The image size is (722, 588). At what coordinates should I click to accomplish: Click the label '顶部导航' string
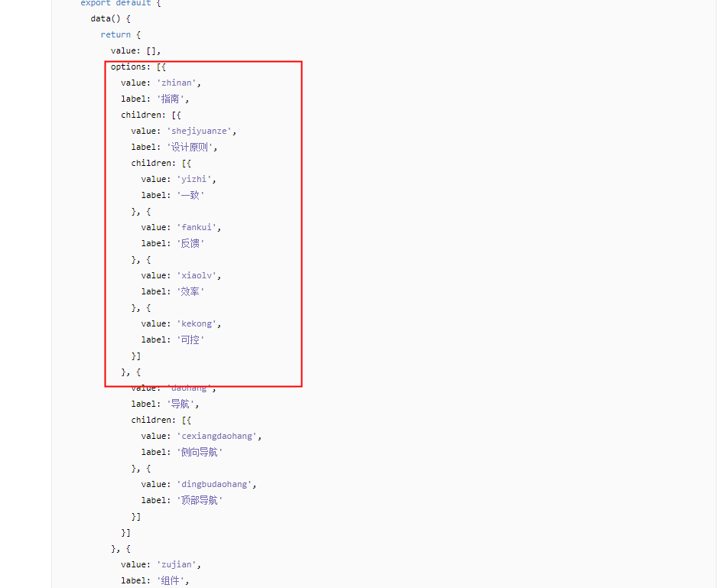pos(200,501)
